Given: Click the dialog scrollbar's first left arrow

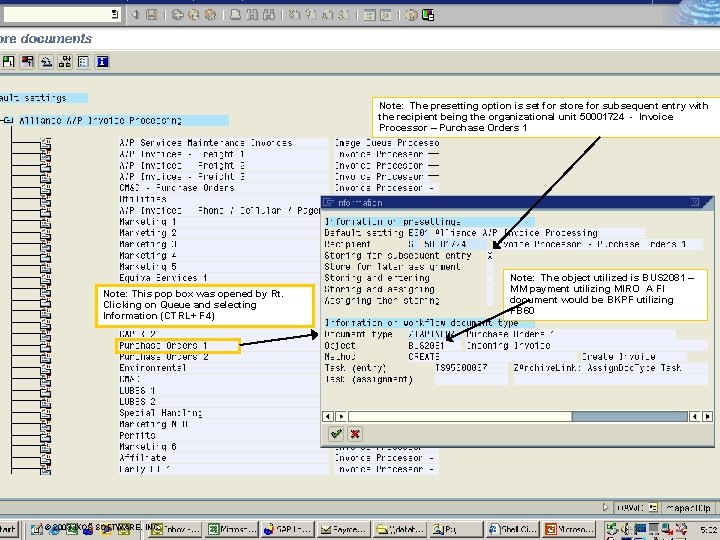Looking at the screenshot, I should pos(328,416).
